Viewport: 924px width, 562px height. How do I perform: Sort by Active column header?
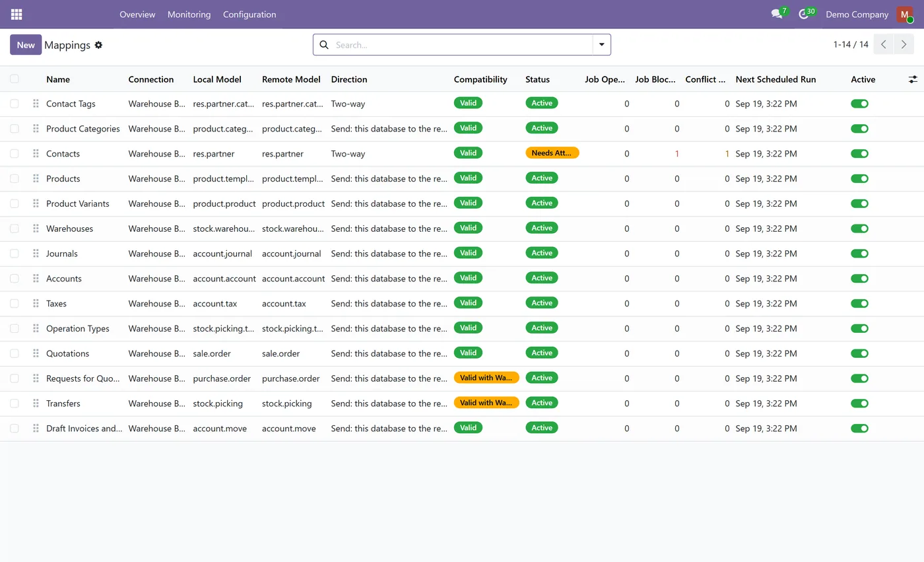point(863,79)
